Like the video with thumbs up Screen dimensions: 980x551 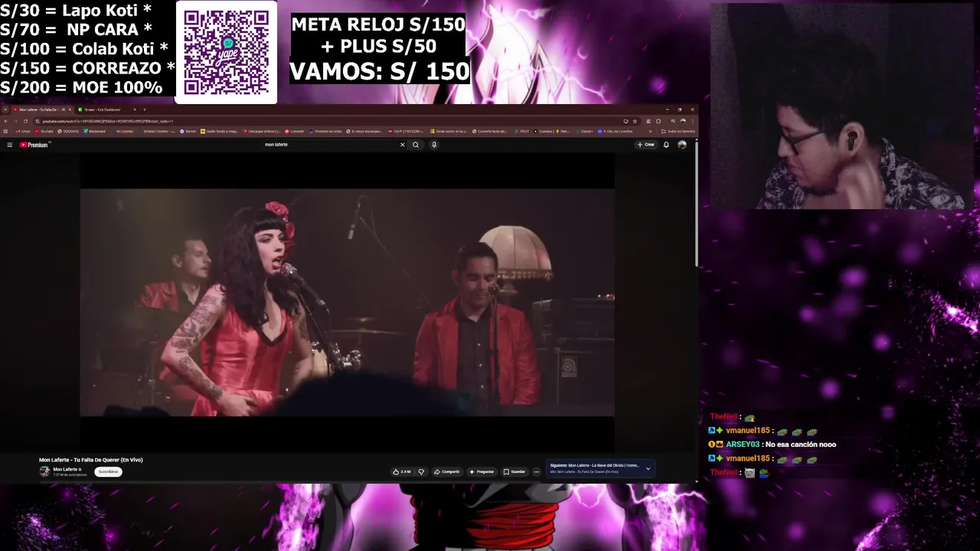(401, 471)
